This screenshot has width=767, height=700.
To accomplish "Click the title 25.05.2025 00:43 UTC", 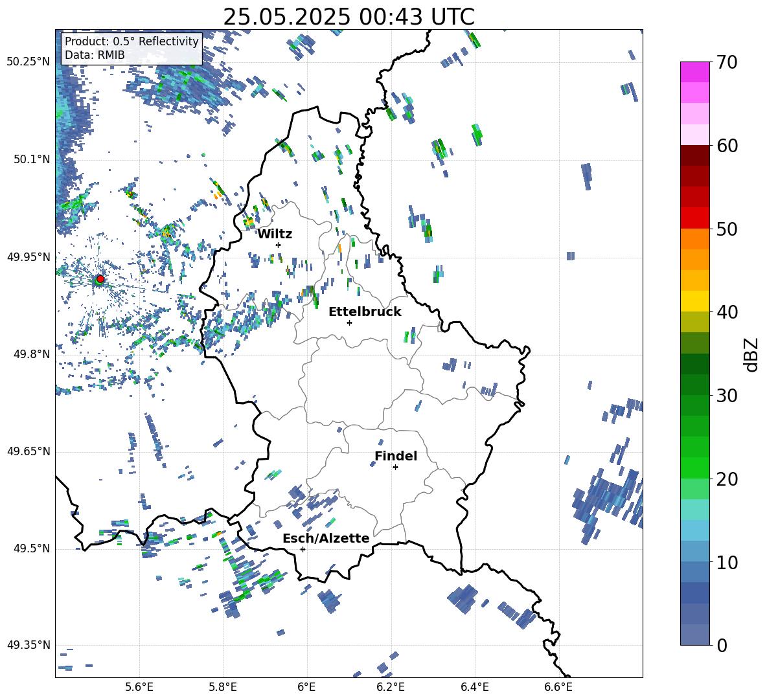I will [x=349, y=17].
